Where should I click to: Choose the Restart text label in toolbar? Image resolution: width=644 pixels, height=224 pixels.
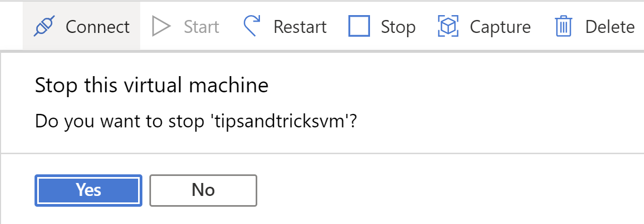pos(300,27)
